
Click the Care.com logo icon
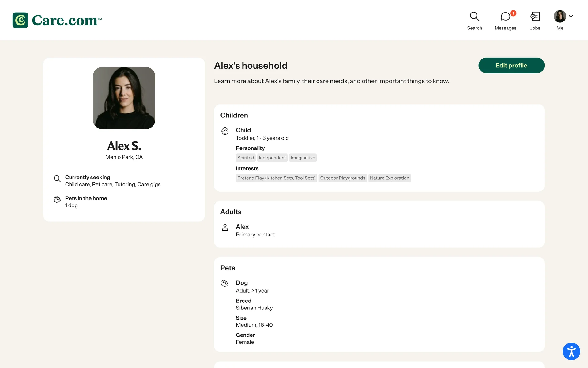click(20, 20)
